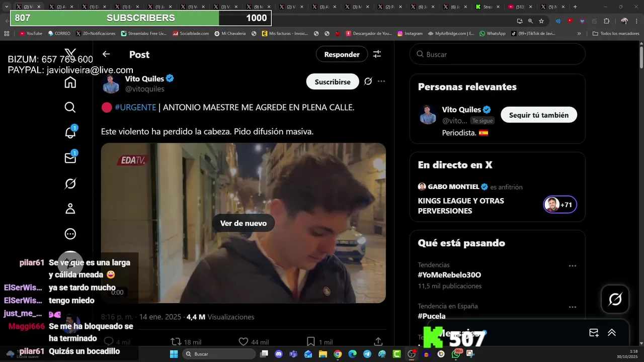This screenshot has width=644, height=362.
Task: Open the floating Grok button at right
Action: pos(615,300)
